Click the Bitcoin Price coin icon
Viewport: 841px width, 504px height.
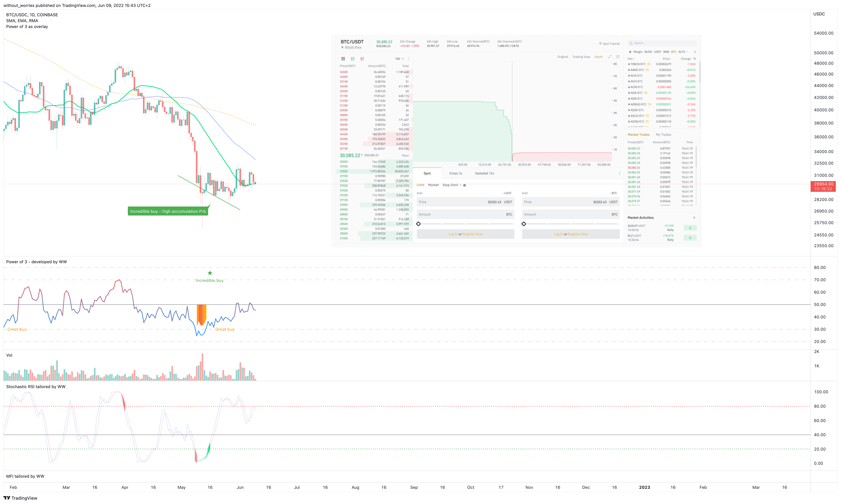(x=342, y=47)
